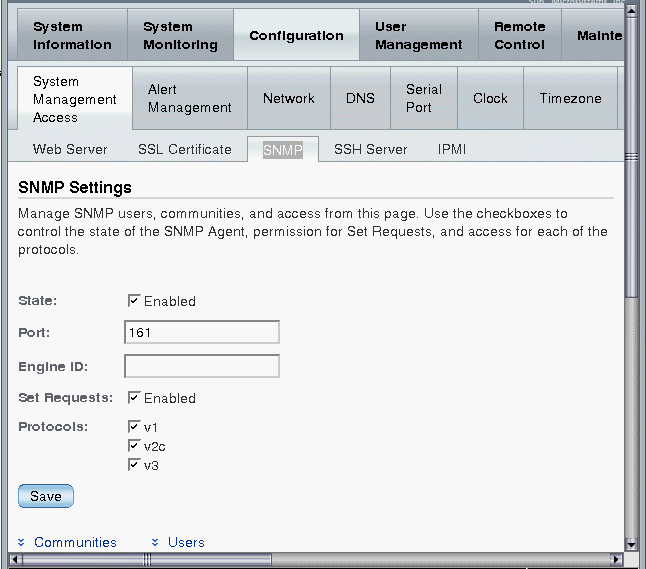The height and width of the screenshot is (569, 646).
Task: Switch to System Monitoring tab
Action: click(x=180, y=35)
